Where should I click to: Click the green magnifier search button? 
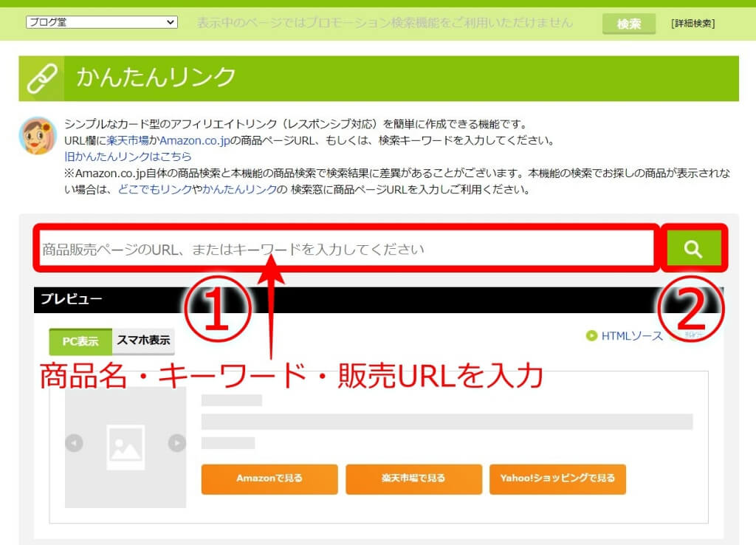point(693,249)
